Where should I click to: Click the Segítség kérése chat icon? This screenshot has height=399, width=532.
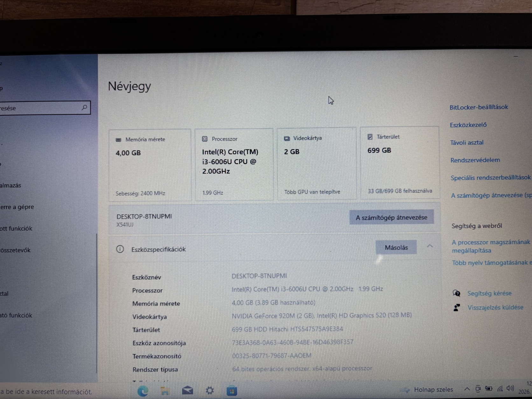[456, 293]
